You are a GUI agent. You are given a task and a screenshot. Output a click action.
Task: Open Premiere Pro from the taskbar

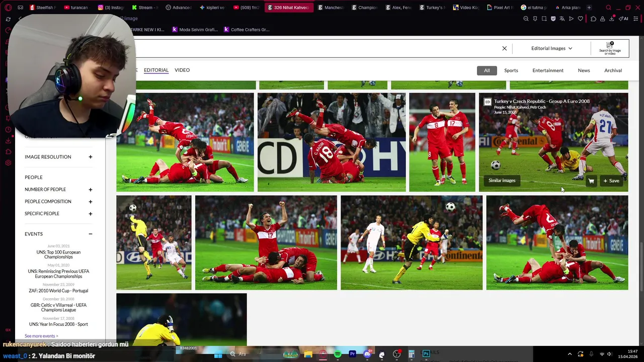(x=352, y=354)
